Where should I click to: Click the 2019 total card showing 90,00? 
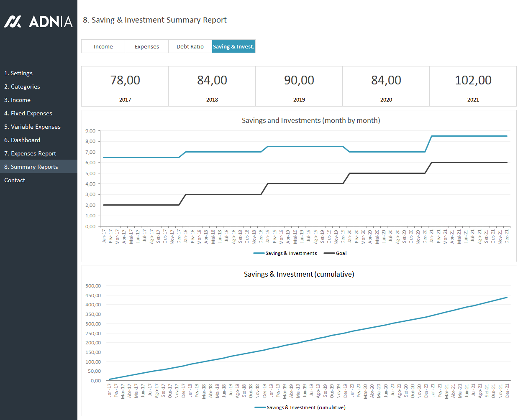tap(299, 86)
